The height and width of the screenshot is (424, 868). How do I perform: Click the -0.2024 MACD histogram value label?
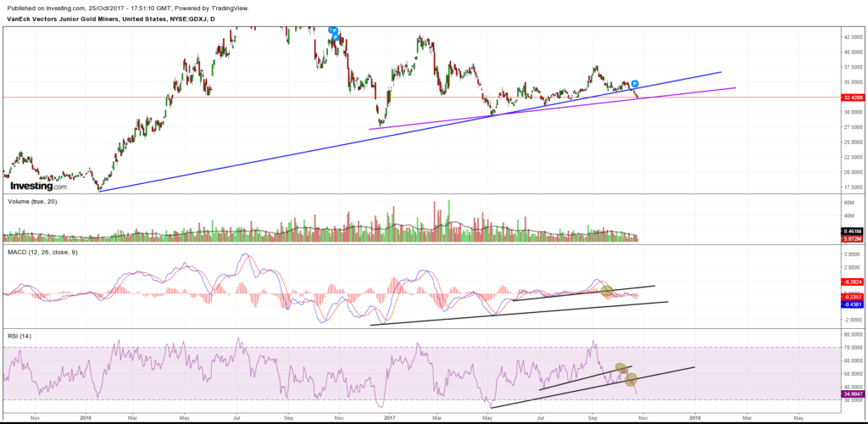click(853, 281)
